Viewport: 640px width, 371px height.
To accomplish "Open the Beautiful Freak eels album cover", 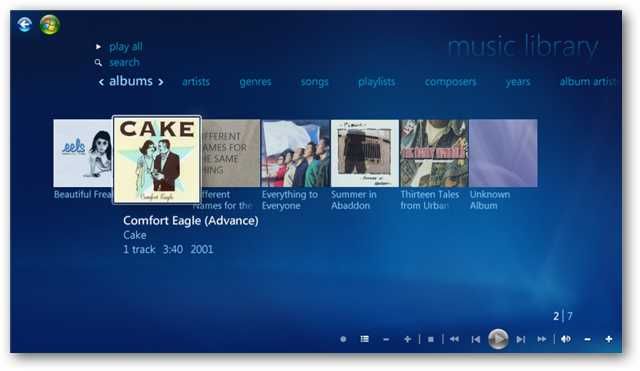I will click(x=83, y=153).
